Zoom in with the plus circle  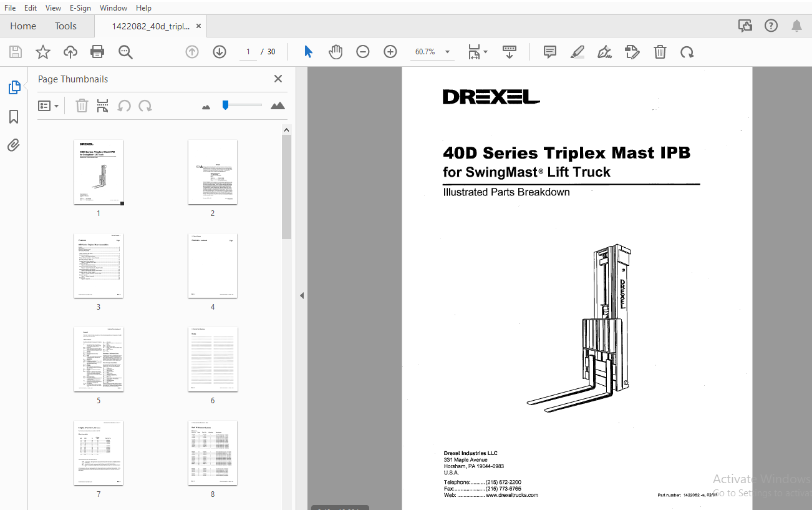coord(390,52)
